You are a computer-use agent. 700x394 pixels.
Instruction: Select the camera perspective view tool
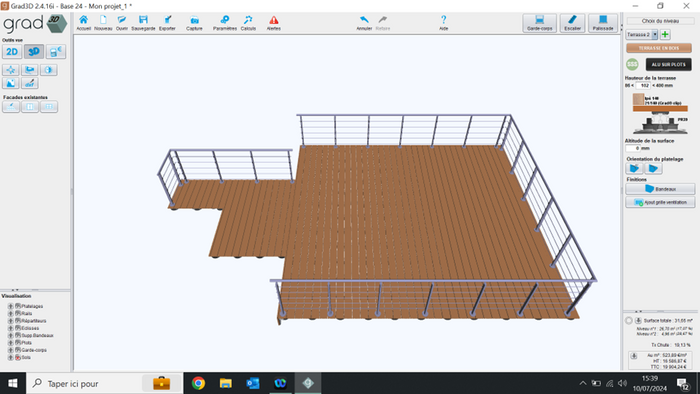[30, 70]
